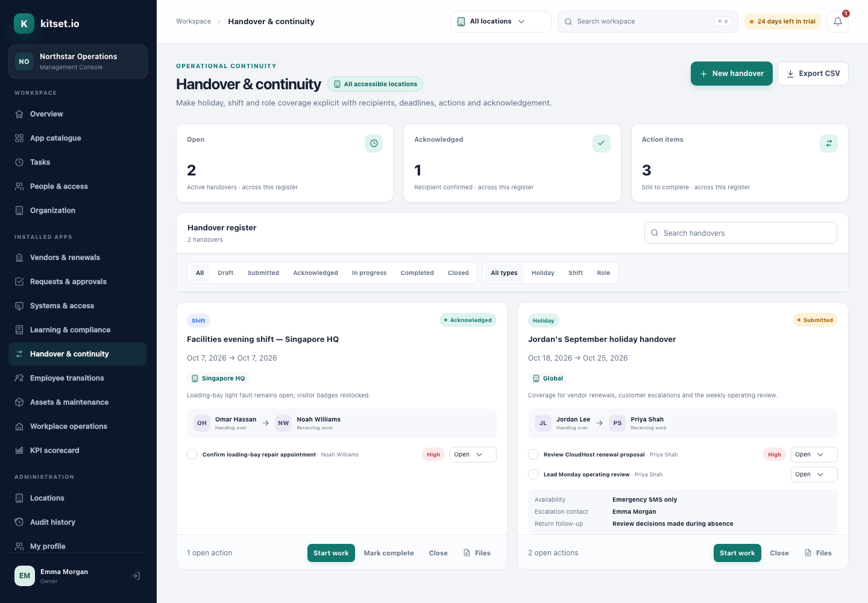Open the All locations dropdown
Viewport: 868px width, 603px height.
click(501, 22)
